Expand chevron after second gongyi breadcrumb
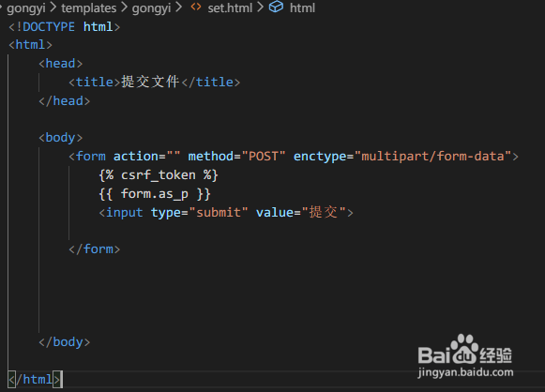The width and height of the screenshot is (545, 392). pyautogui.click(x=178, y=8)
